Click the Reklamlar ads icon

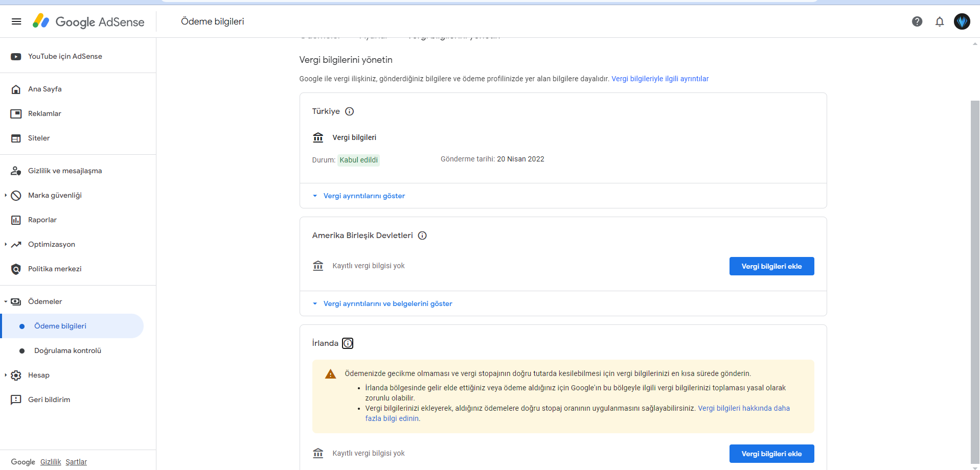[x=16, y=114]
